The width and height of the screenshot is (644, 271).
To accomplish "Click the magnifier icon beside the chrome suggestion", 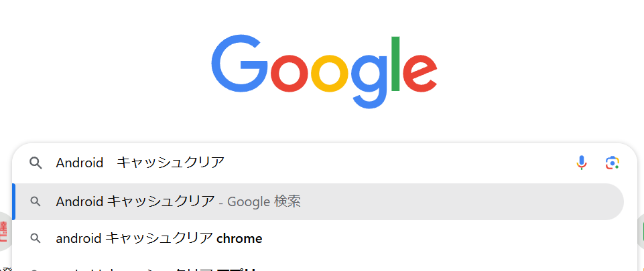I will (36, 238).
